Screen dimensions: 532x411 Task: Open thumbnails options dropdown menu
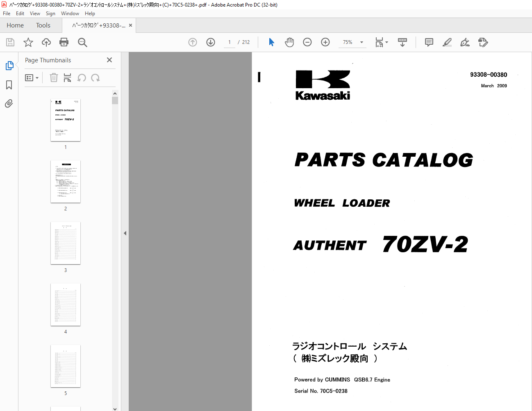(32, 78)
